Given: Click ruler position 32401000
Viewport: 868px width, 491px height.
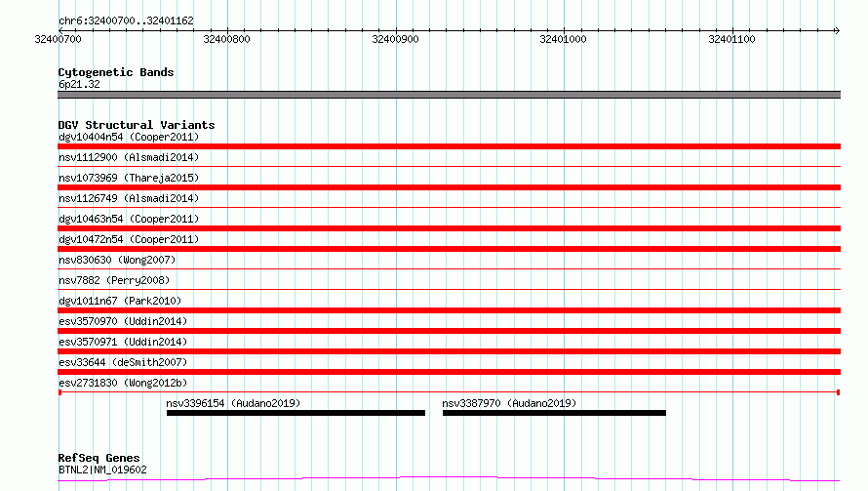Looking at the screenshot, I should (x=563, y=39).
